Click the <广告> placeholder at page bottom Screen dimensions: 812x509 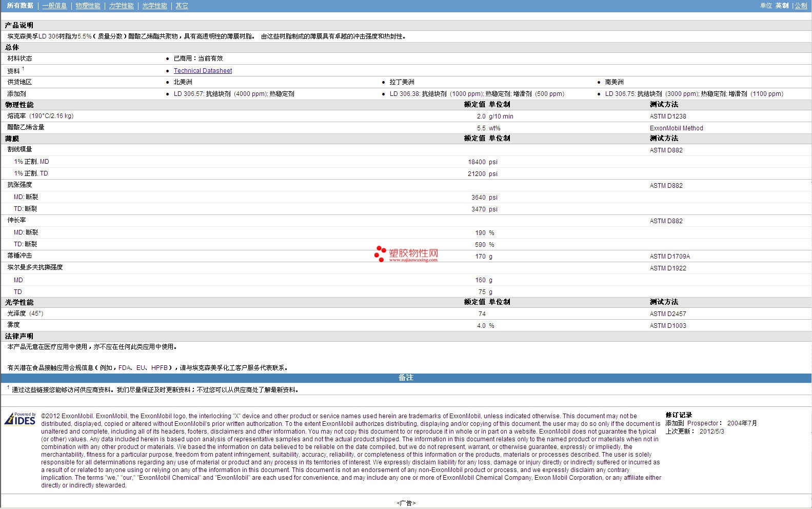tap(406, 503)
